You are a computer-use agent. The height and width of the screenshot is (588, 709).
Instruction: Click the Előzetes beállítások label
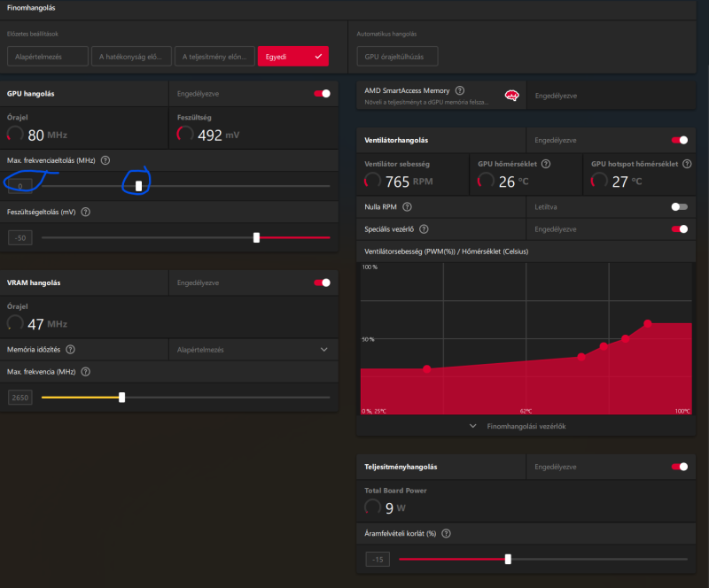[33, 34]
